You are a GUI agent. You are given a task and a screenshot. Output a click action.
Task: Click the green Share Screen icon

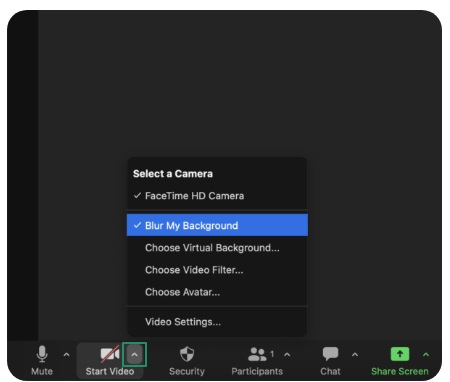[400, 354]
